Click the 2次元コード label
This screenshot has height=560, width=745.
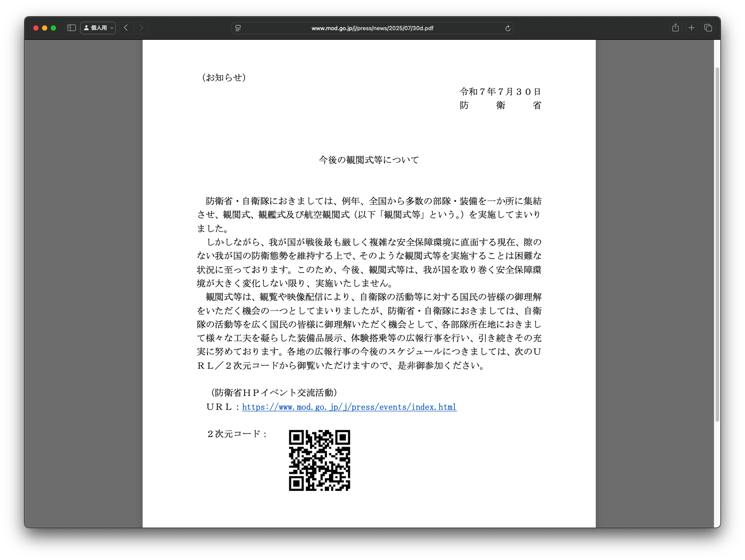tap(237, 434)
